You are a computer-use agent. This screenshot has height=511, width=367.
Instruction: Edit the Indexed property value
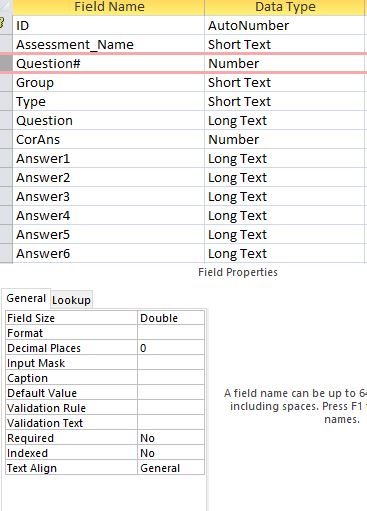coord(171,453)
